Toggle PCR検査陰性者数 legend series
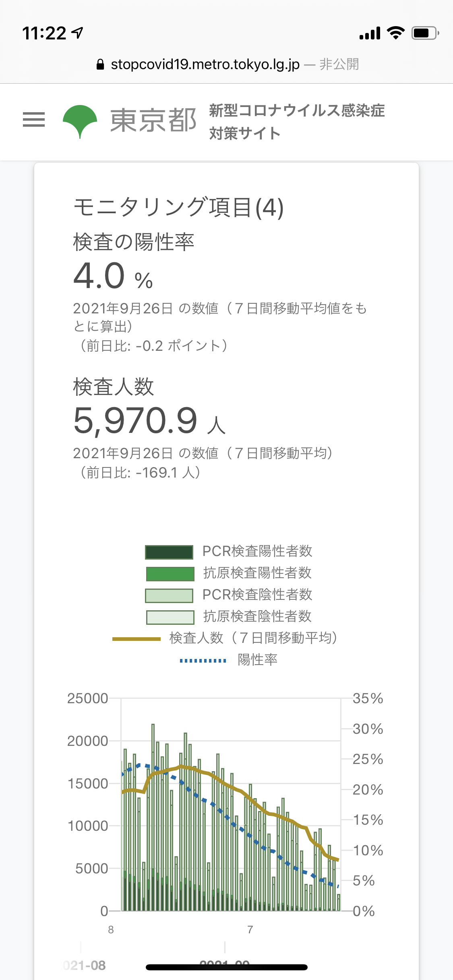 click(229, 595)
